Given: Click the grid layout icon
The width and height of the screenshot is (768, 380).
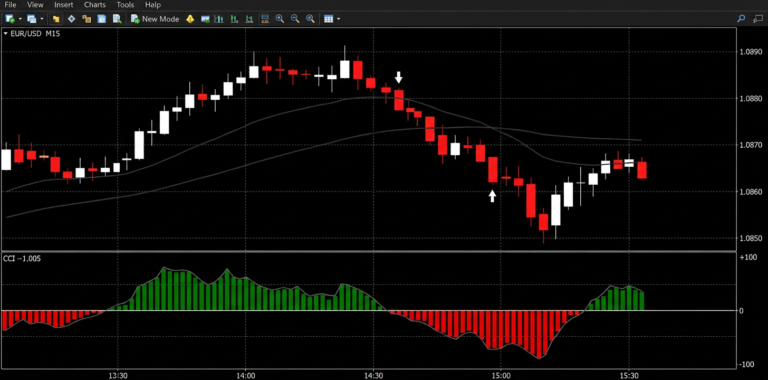Looking at the screenshot, I should click(x=329, y=19).
